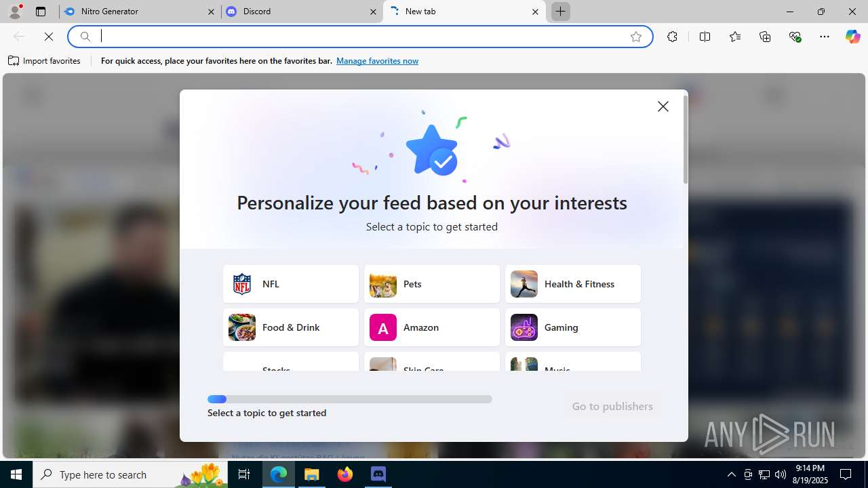Viewport: 868px width, 488px height.
Task: Toggle split screen view
Action: coord(705,37)
